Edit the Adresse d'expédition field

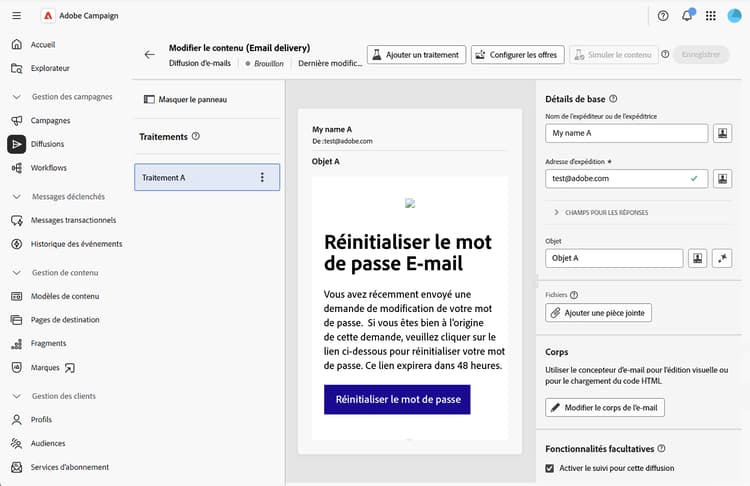[627, 178]
